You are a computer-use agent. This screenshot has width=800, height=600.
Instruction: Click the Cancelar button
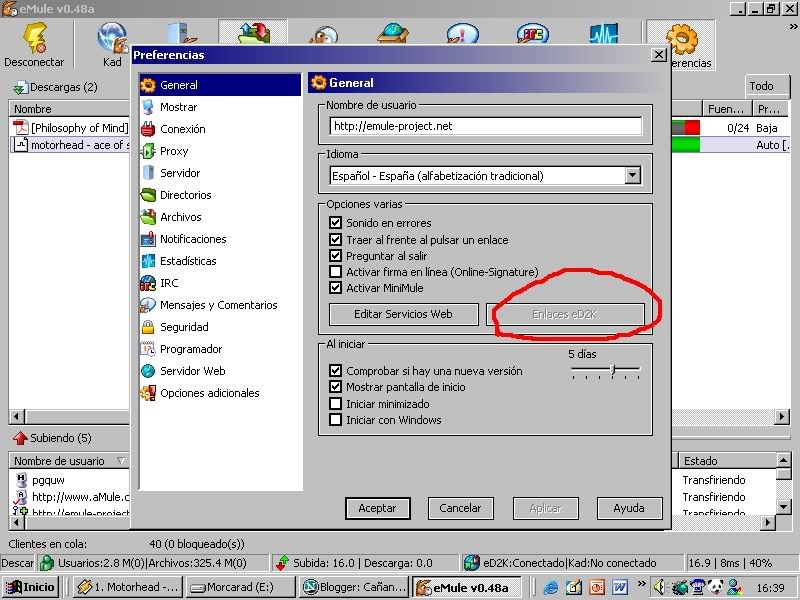[x=460, y=508]
